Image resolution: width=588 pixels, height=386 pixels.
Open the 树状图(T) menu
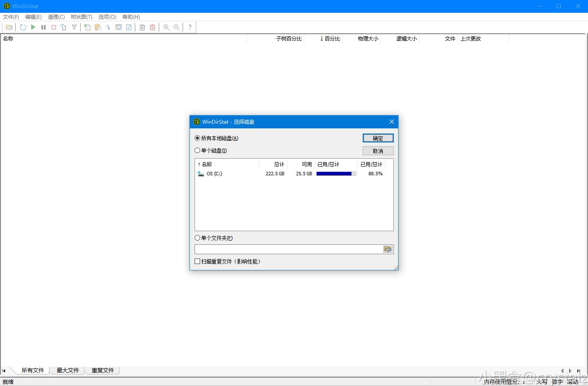82,17
